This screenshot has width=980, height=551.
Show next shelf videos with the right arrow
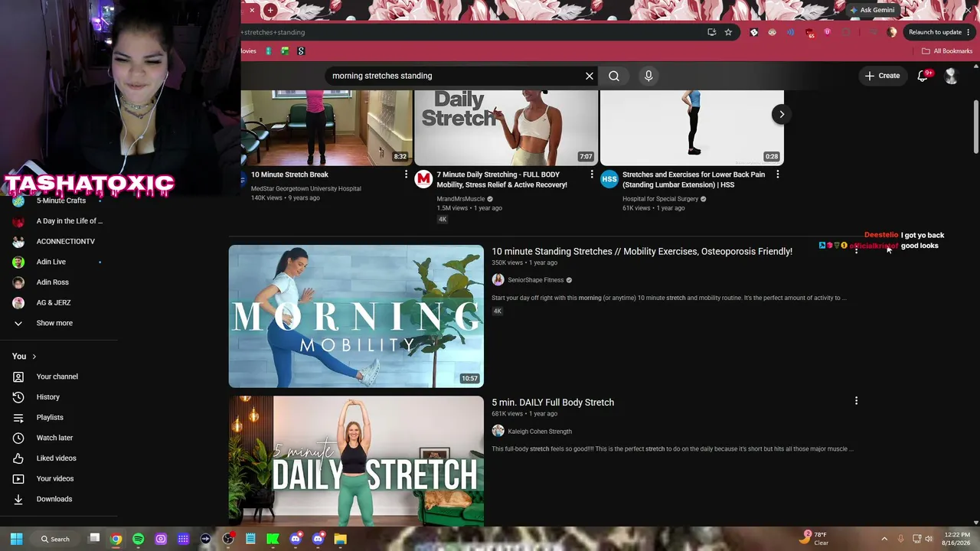(782, 114)
